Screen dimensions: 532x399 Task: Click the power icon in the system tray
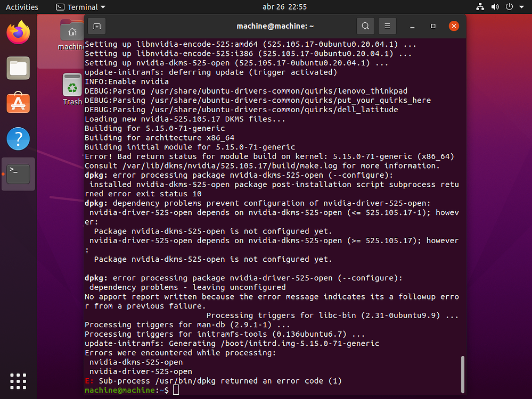[x=509, y=7]
